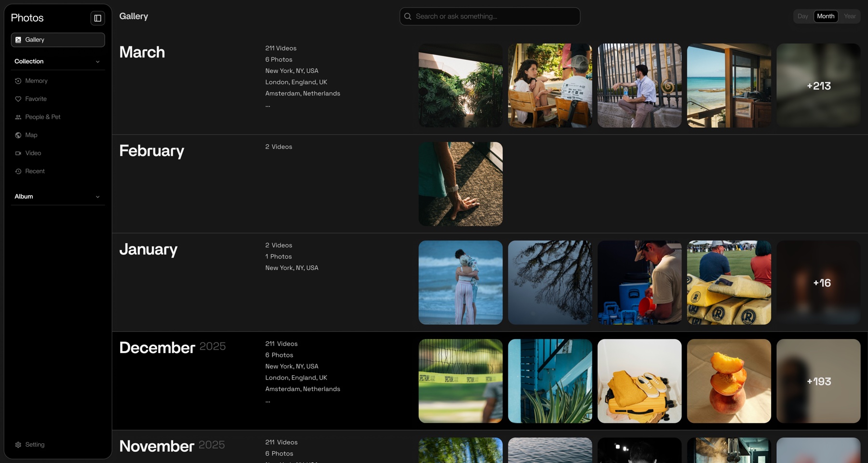Image resolution: width=868 pixels, height=463 pixels.
Task: Click the December 2025 heading
Action: (172, 348)
